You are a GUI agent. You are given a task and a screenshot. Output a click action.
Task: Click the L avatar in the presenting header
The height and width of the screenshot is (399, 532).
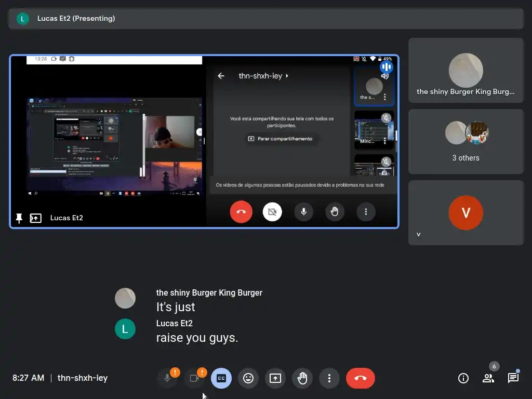(x=23, y=19)
